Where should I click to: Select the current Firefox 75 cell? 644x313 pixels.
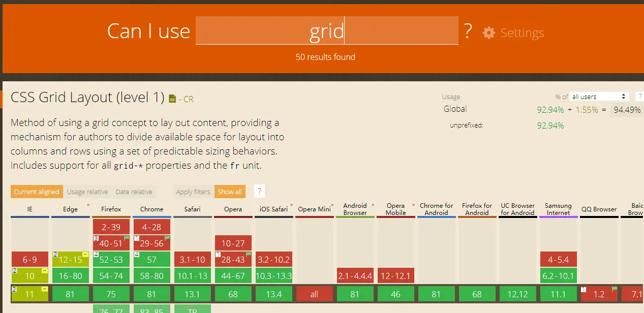click(111, 294)
